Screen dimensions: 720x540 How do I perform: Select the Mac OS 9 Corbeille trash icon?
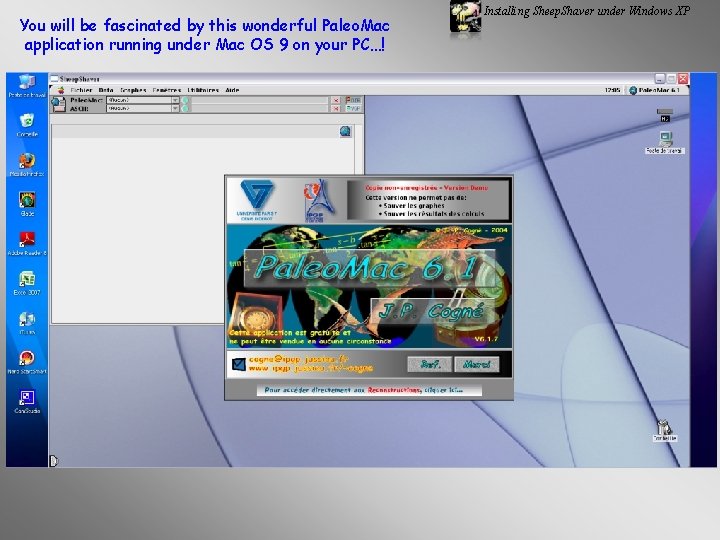[x=664, y=430]
